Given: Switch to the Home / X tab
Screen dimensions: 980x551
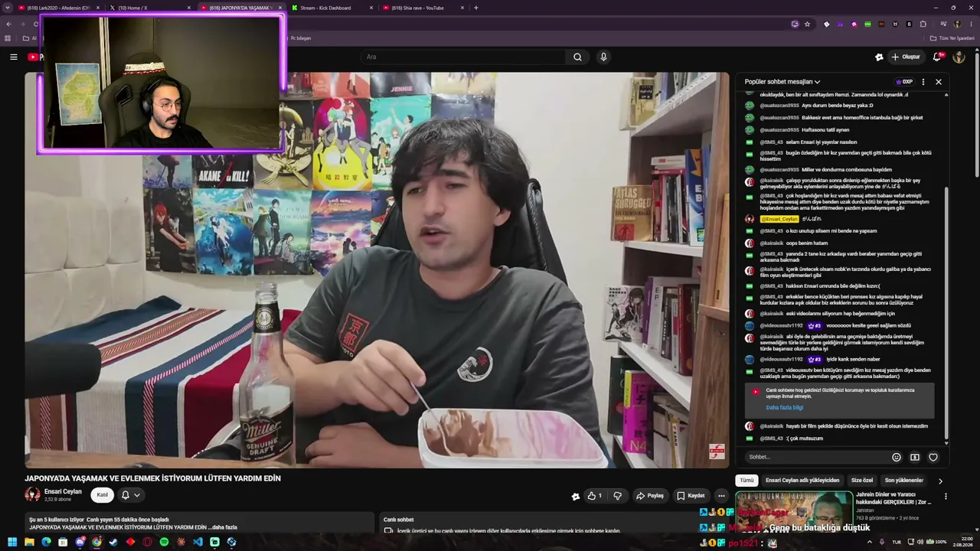Looking at the screenshot, I should [x=149, y=8].
